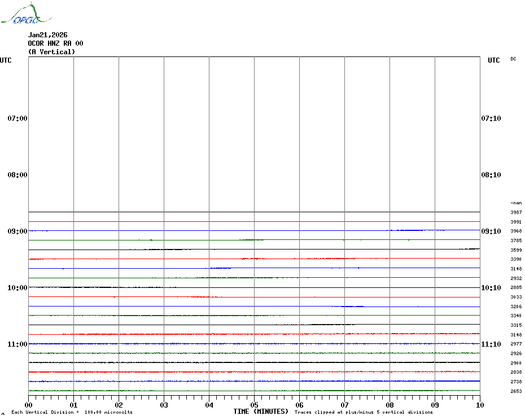Click the 07:00 hour label on left axis
The height and width of the screenshot is (420, 525).
tap(17, 119)
